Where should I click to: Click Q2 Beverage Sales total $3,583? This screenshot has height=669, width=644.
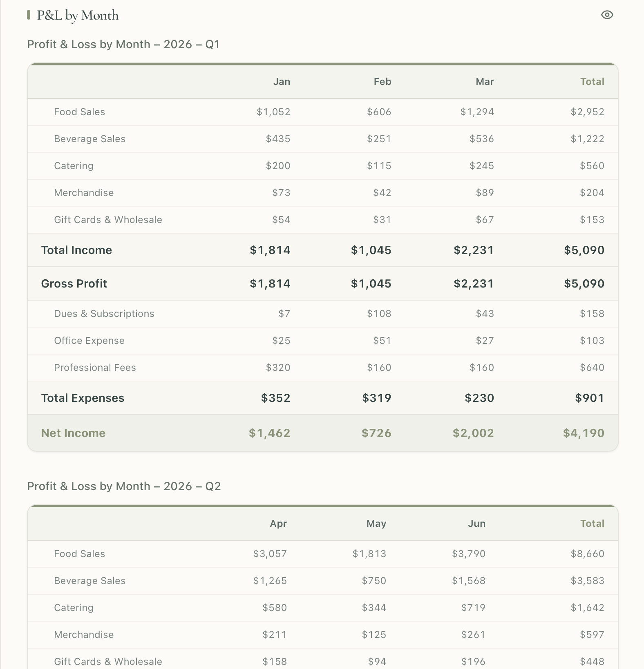pyautogui.click(x=587, y=581)
